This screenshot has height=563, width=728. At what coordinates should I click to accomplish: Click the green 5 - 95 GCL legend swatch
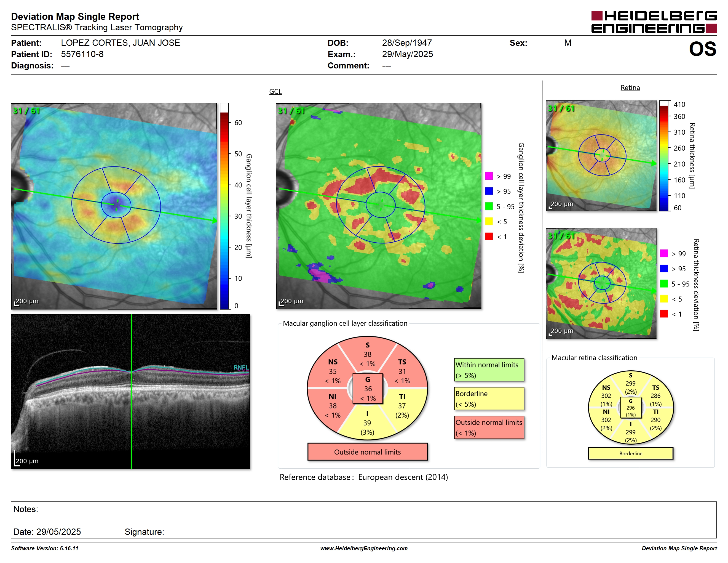pyautogui.click(x=489, y=206)
